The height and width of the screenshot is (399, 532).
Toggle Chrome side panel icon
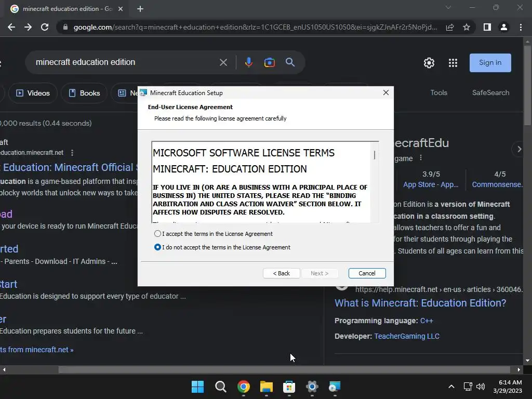pyautogui.click(x=487, y=27)
